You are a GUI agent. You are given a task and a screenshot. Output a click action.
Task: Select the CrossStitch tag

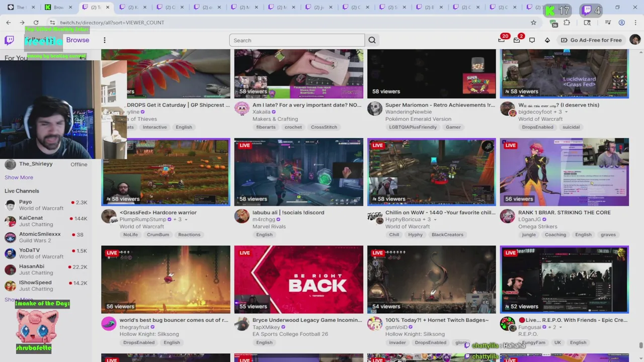click(324, 127)
